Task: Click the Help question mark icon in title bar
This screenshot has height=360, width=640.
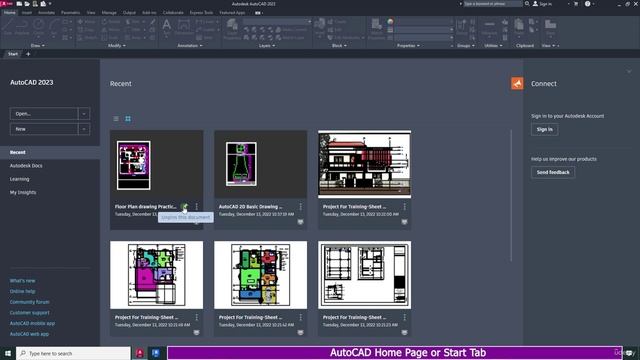Action: click(587, 4)
